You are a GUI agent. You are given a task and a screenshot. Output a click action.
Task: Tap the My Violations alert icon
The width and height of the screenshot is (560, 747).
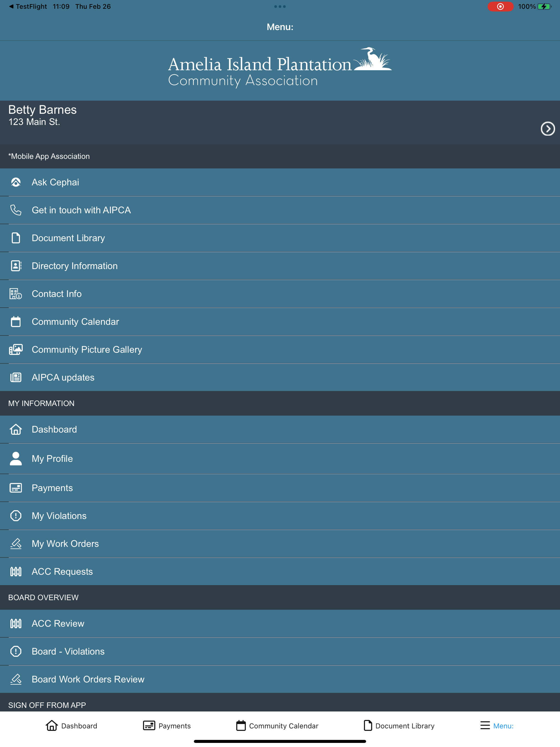point(16,516)
